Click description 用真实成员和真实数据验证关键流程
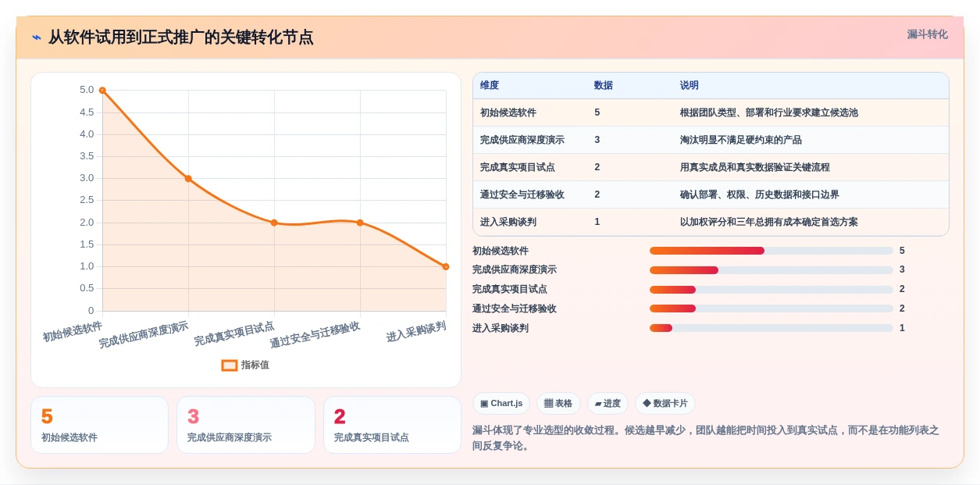Image resolution: width=980 pixels, height=485 pixels. [755, 167]
